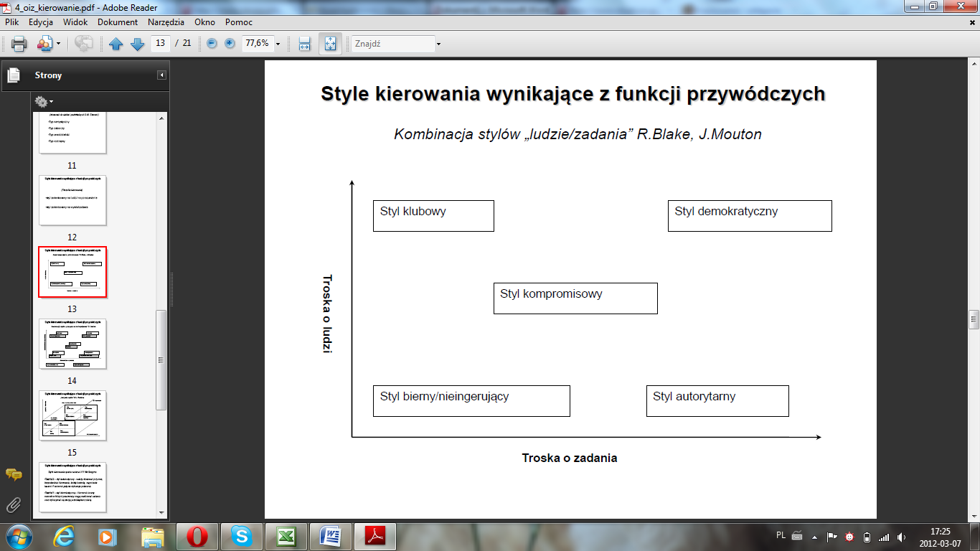Open the Znajdź search dropdown arrow
Screen dimensions: 980x551
[438, 44]
